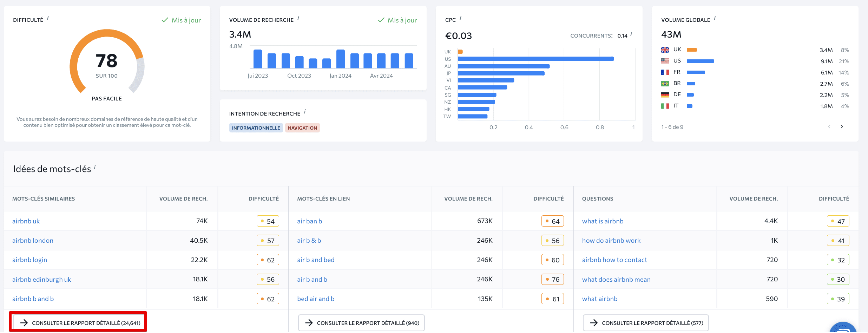Screen dimensions: 868x333
Task: Open the 'airbnb b and b' keyword link
Action: point(33,299)
